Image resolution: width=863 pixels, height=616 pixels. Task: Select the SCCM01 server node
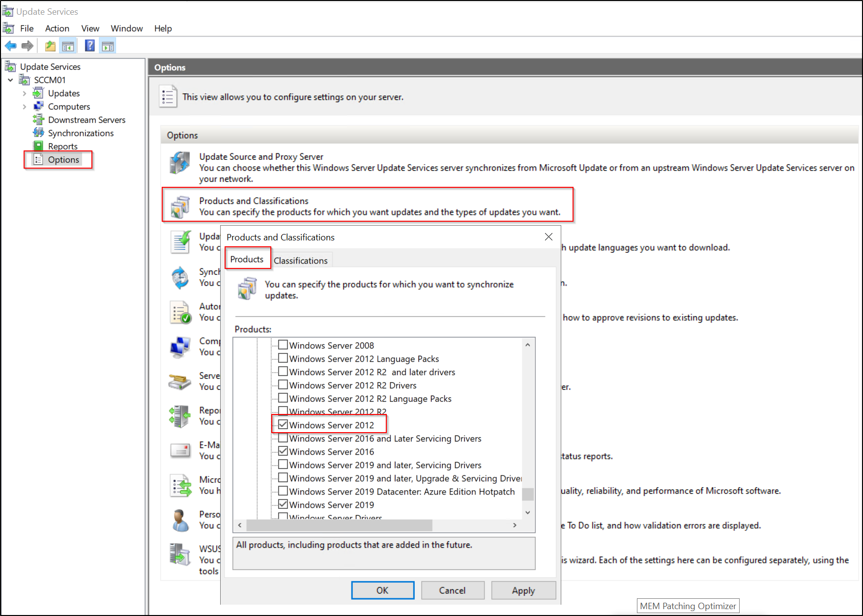click(49, 80)
